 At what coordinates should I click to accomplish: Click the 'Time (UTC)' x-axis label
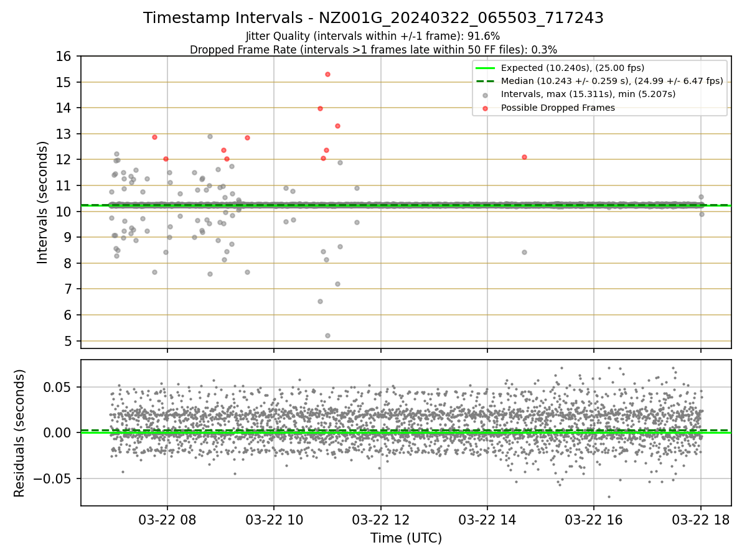coord(406,538)
